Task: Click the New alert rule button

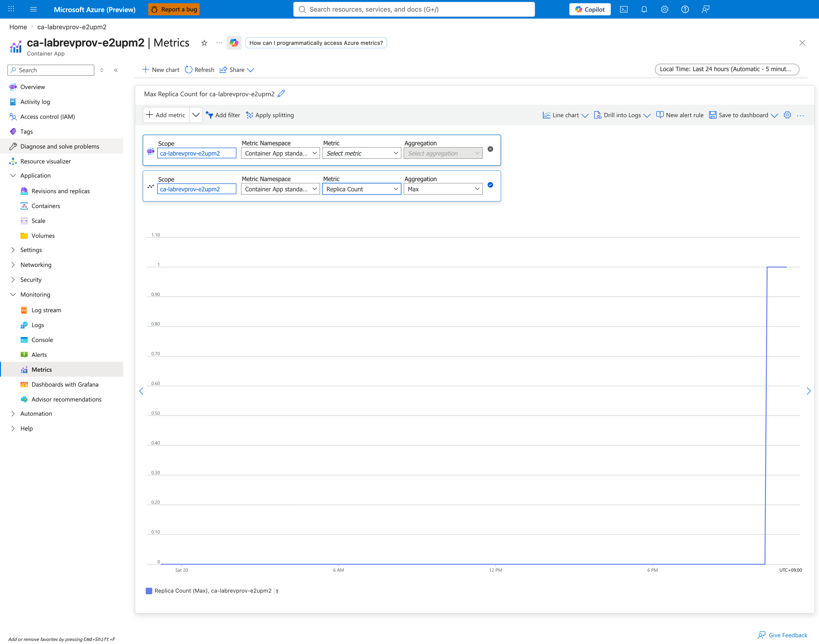Action: pos(680,115)
